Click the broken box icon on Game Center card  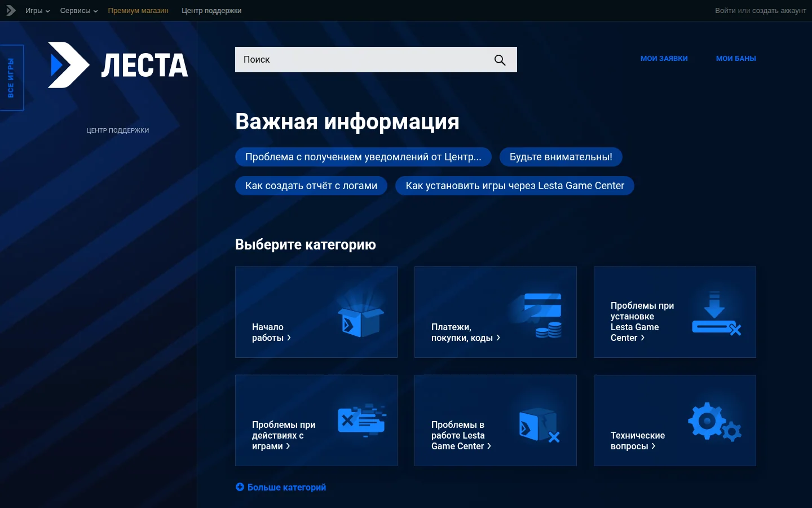coord(540,425)
